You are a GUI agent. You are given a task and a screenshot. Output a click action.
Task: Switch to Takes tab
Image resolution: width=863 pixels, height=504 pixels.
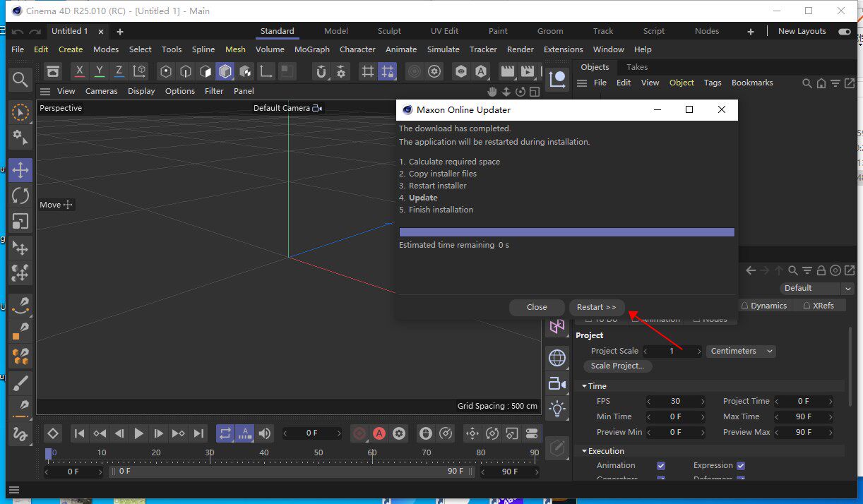[x=637, y=67]
